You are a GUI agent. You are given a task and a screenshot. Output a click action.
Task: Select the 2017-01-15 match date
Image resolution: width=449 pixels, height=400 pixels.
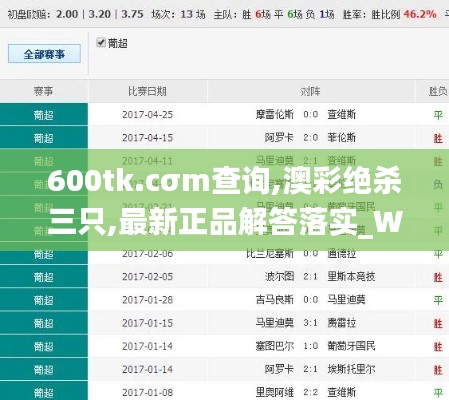[x=147, y=323]
